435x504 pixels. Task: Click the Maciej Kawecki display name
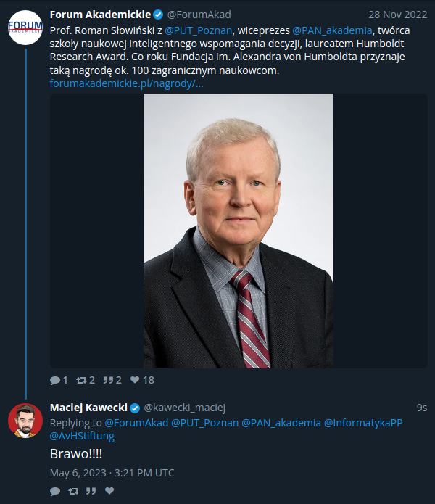pos(88,408)
